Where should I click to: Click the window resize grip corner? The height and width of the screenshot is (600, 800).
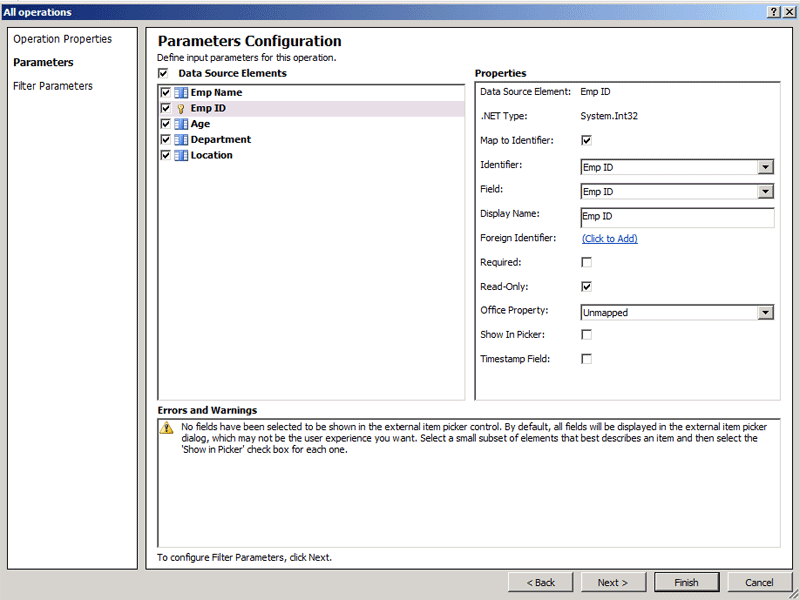794,594
